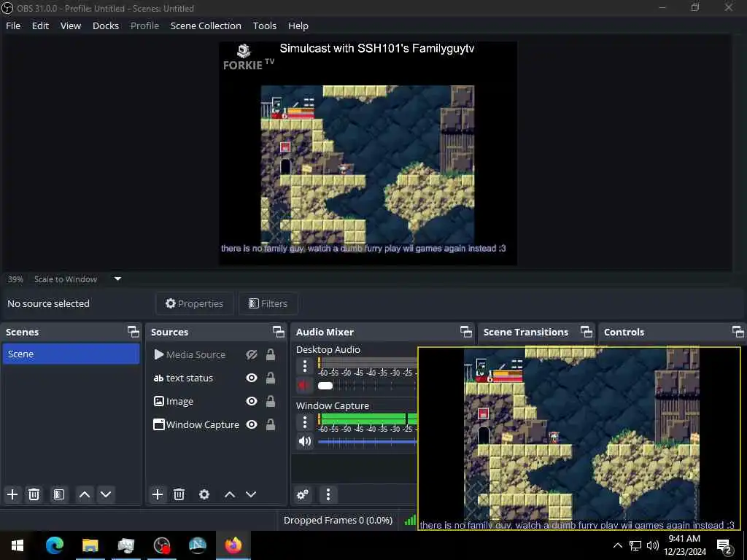Click the main OBS preview canvas
The image size is (747, 560).
coord(368,153)
